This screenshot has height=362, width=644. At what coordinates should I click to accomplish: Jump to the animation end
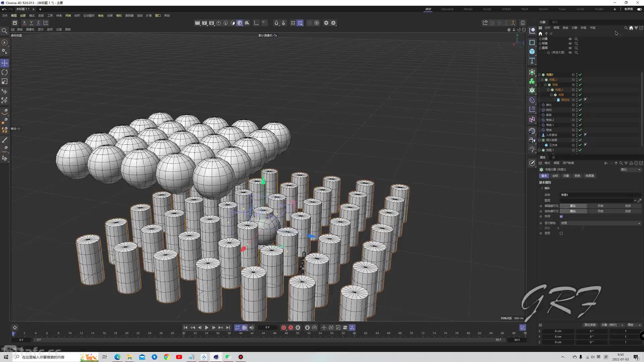tap(228, 327)
